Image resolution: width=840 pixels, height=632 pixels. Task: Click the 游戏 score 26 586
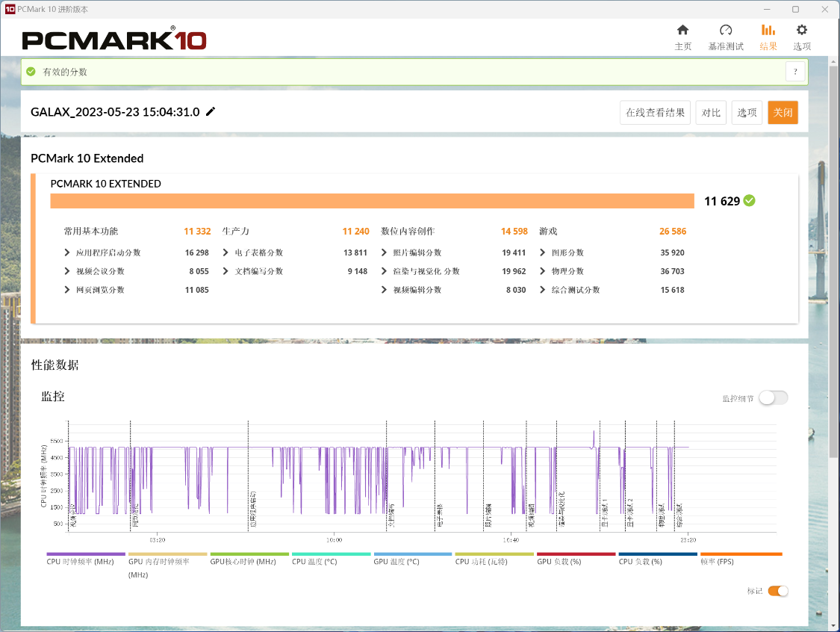point(672,232)
